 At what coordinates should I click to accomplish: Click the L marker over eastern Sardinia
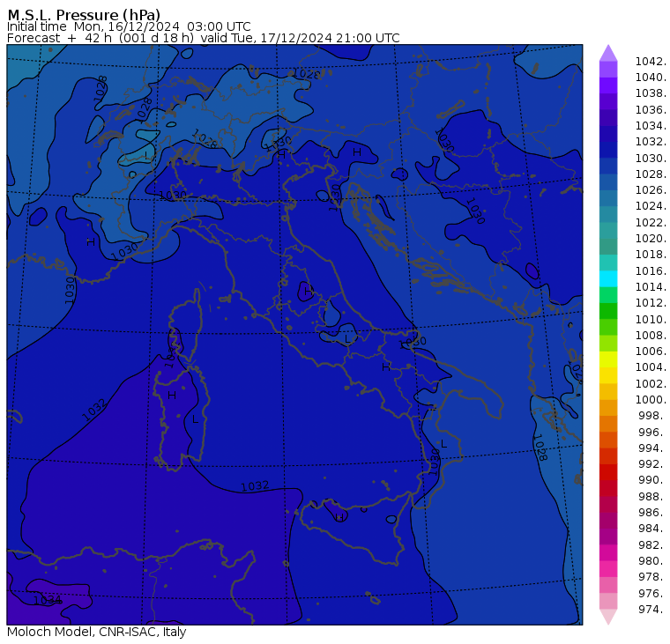click(196, 419)
